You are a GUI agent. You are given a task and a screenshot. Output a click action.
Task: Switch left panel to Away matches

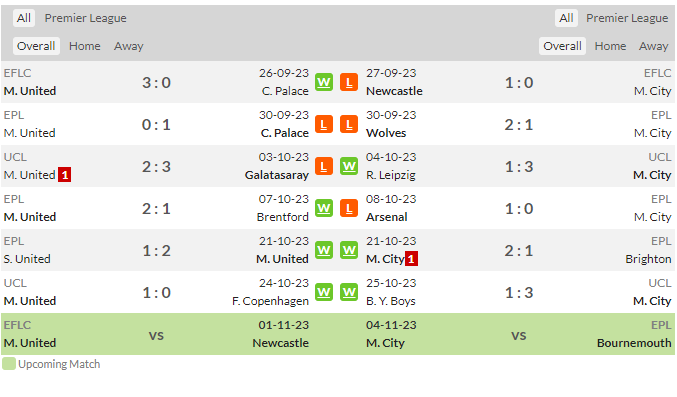coord(129,46)
